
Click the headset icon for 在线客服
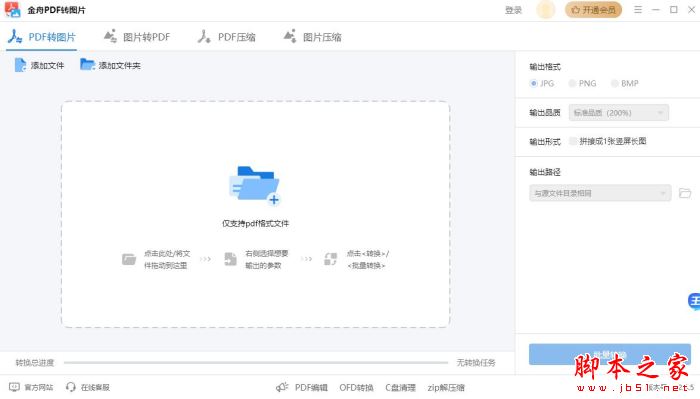71,387
